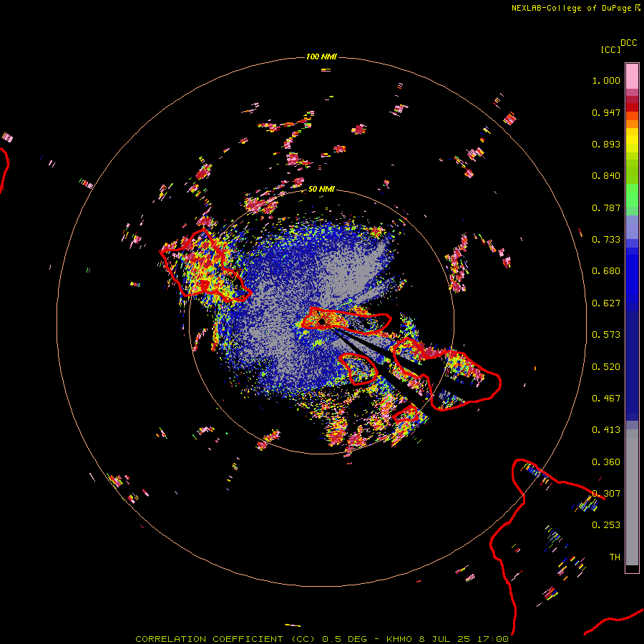Viewport: 644px width, 644px height.
Task: Click the 1.000 color scale value
Action: 606,80
